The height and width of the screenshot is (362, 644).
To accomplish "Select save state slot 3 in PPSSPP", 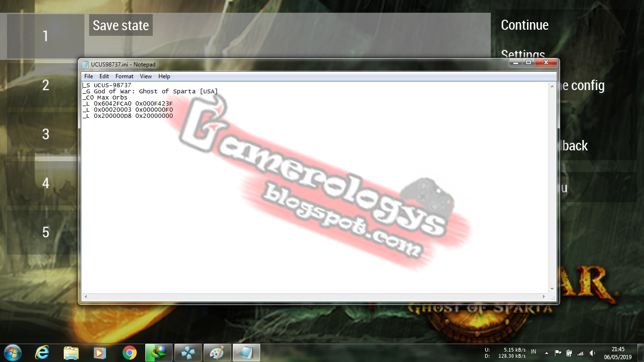I will pyautogui.click(x=46, y=134).
